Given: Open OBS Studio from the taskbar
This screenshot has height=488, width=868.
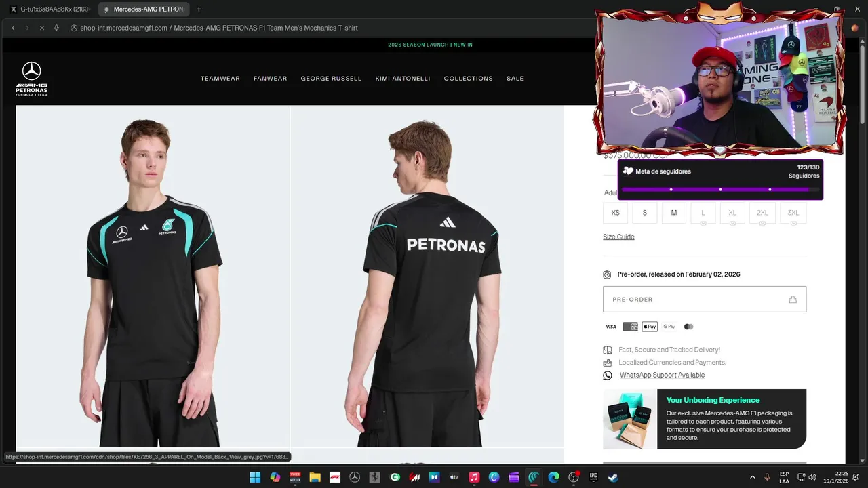Looking at the screenshot, I should (574, 477).
